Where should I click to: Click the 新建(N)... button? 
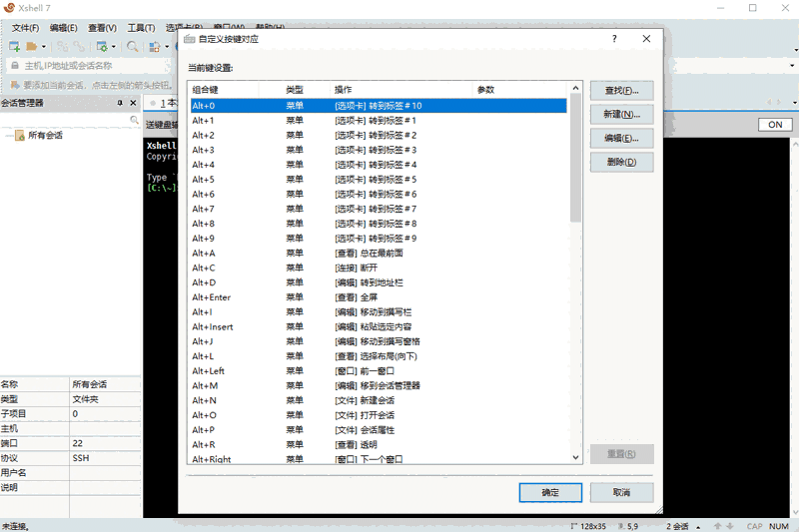pyautogui.click(x=621, y=114)
